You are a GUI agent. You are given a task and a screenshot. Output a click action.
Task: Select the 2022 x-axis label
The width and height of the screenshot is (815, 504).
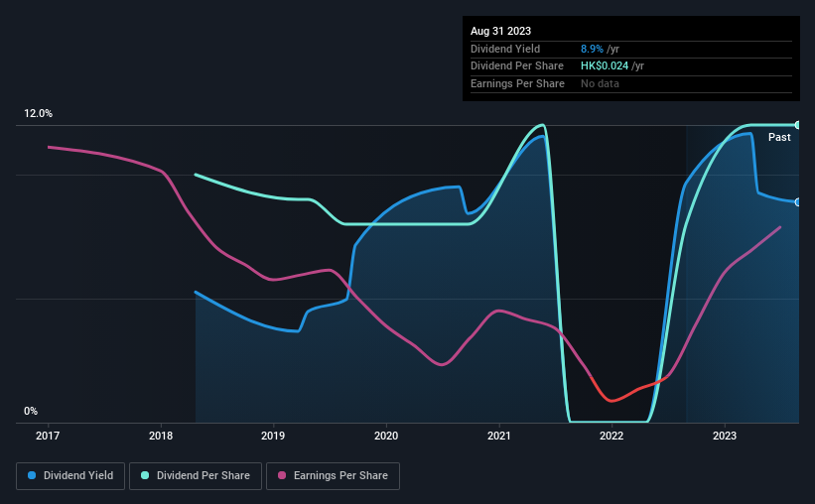point(611,436)
